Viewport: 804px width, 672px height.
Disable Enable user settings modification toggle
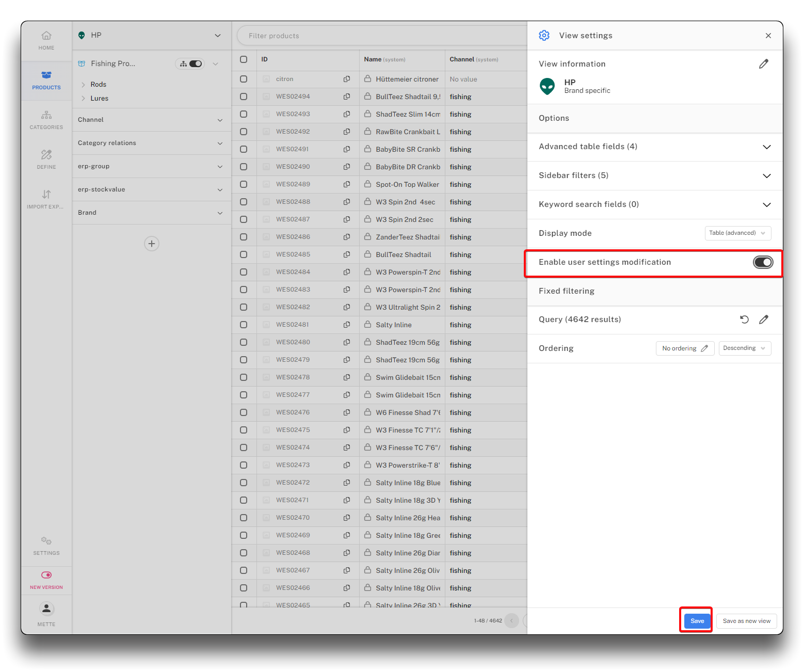point(763,262)
